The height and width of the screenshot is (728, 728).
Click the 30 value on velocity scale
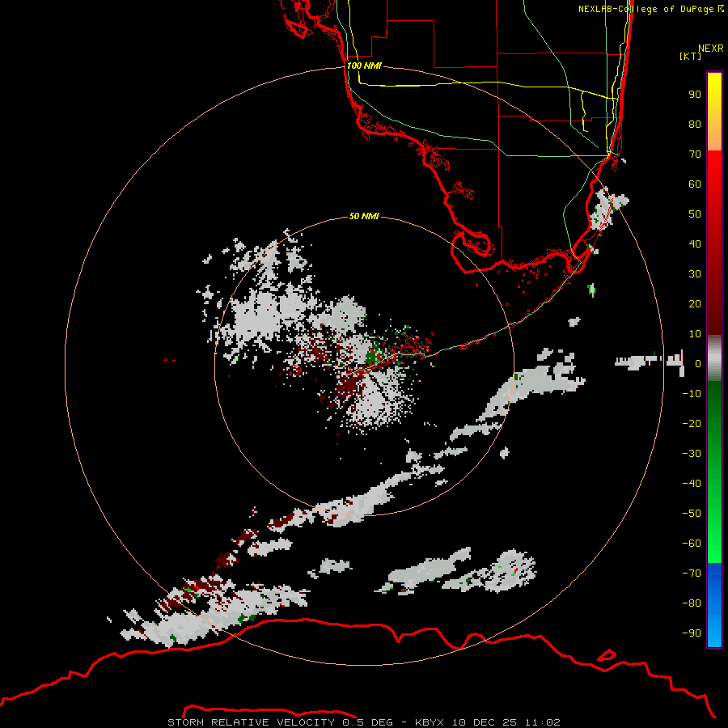click(695, 274)
